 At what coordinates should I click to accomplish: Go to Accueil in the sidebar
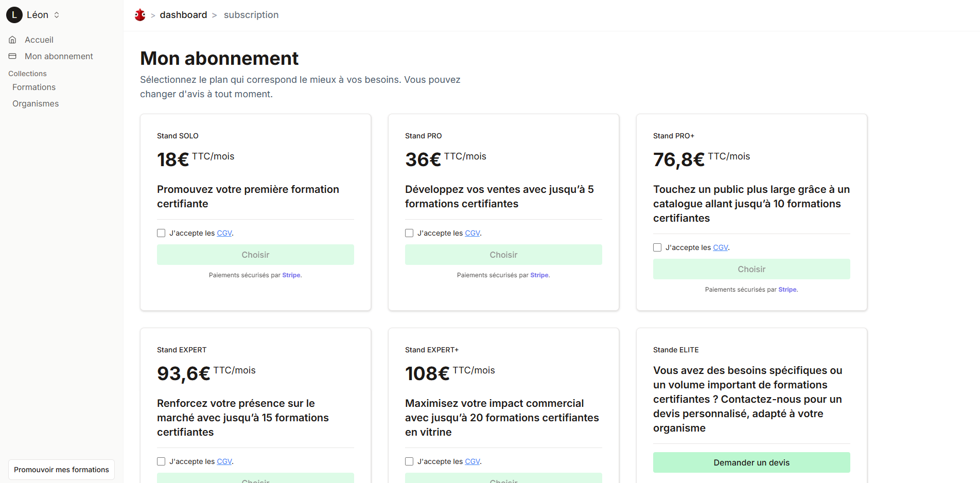click(x=39, y=40)
